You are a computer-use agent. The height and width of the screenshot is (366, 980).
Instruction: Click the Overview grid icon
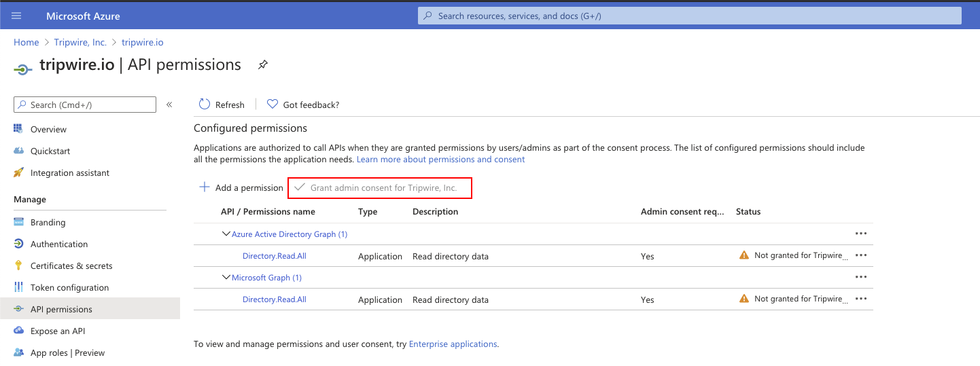(18, 129)
